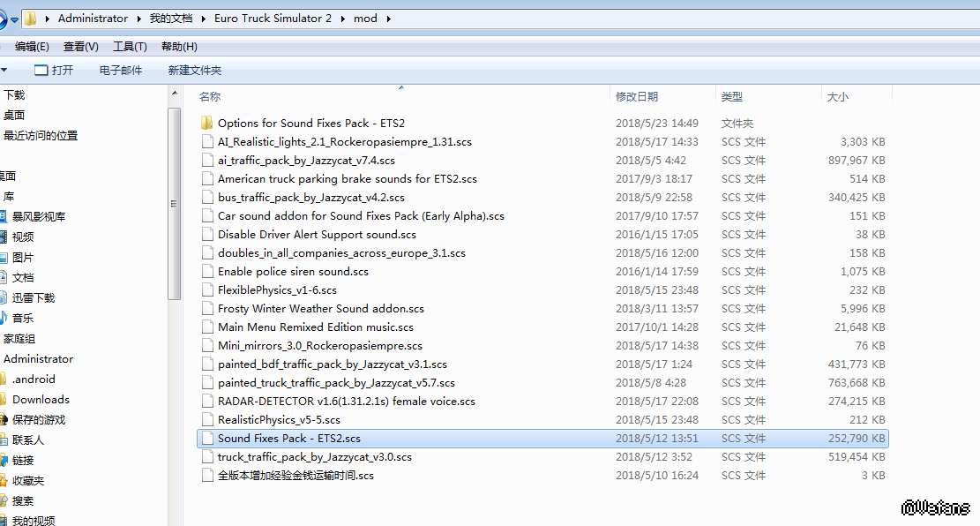980x526 pixels.
Task: Click the folder icon in the address bar
Action: click(x=31, y=19)
